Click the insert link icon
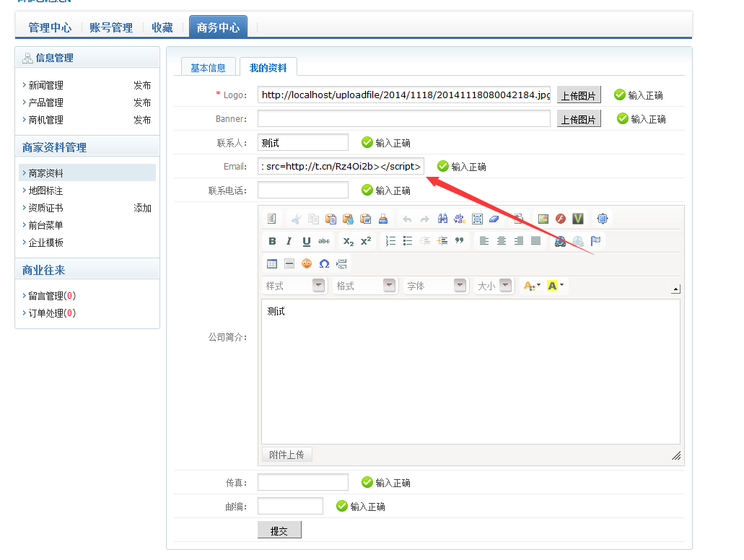The width and height of the screenshot is (744, 560). point(561,241)
